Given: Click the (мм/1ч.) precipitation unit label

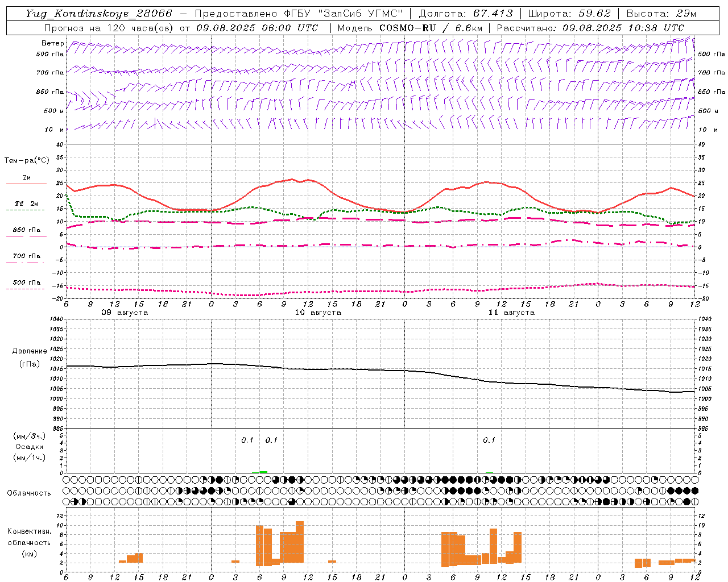Looking at the screenshot, I should point(30,458).
